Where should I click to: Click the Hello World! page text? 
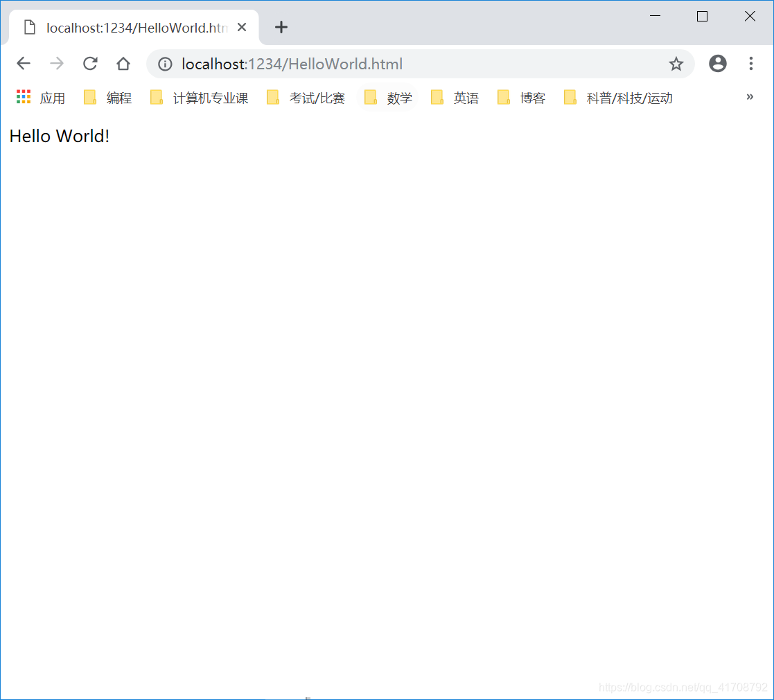coord(59,137)
